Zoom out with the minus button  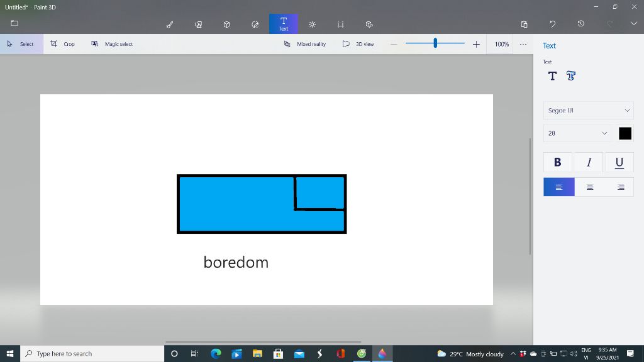click(394, 44)
